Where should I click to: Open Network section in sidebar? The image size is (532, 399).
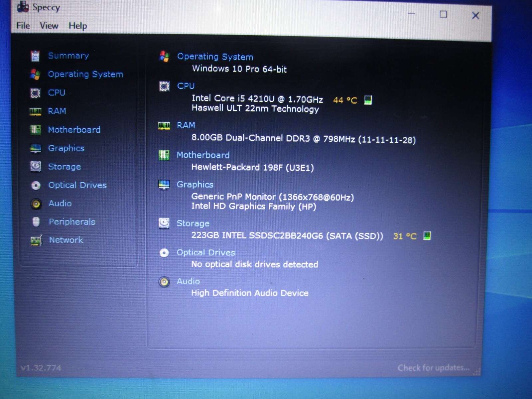[x=66, y=240]
